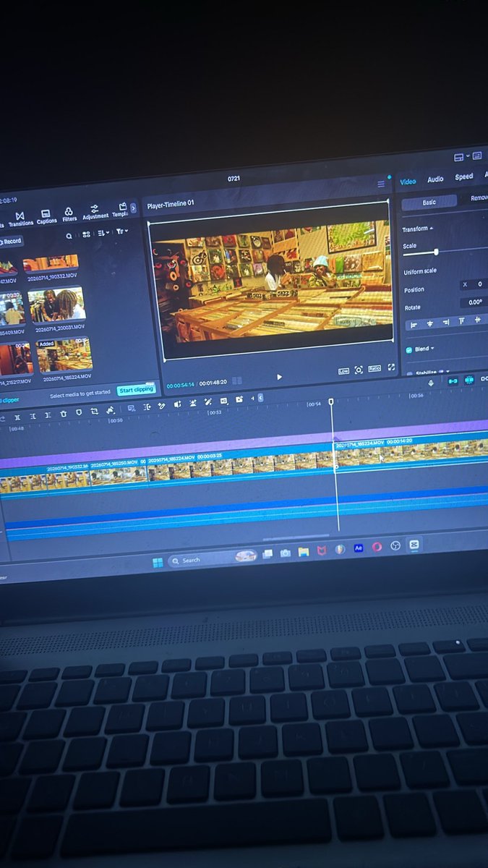Toggle the Blend checkbox
Image resolution: width=488 pixels, height=868 pixels.
(409, 350)
